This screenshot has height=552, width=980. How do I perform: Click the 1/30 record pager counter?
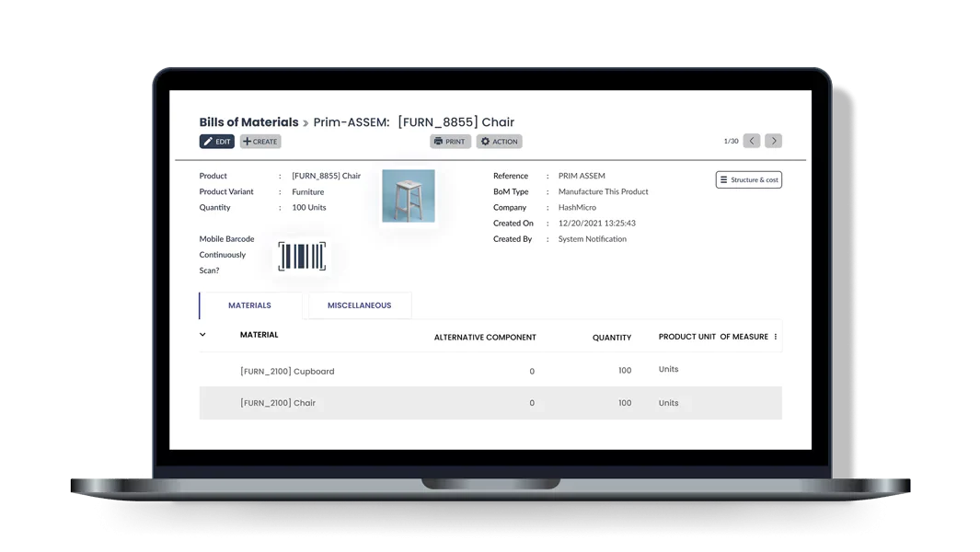(x=731, y=142)
